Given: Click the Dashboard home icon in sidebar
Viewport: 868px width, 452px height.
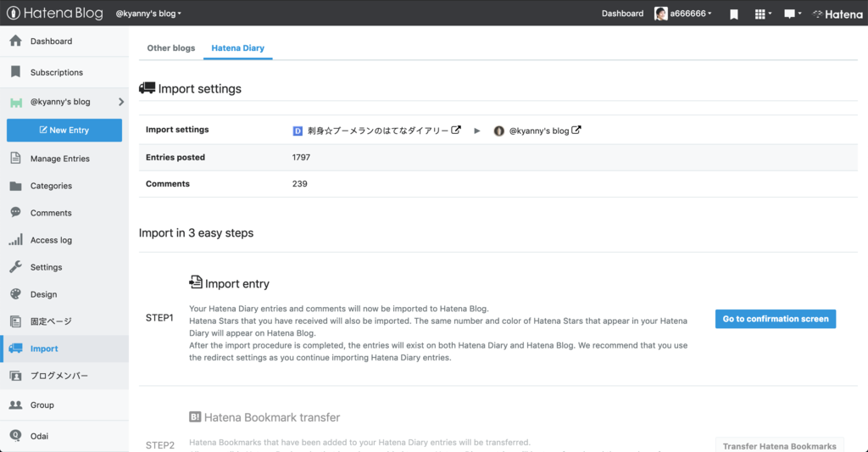Looking at the screenshot, I should 15,41.
